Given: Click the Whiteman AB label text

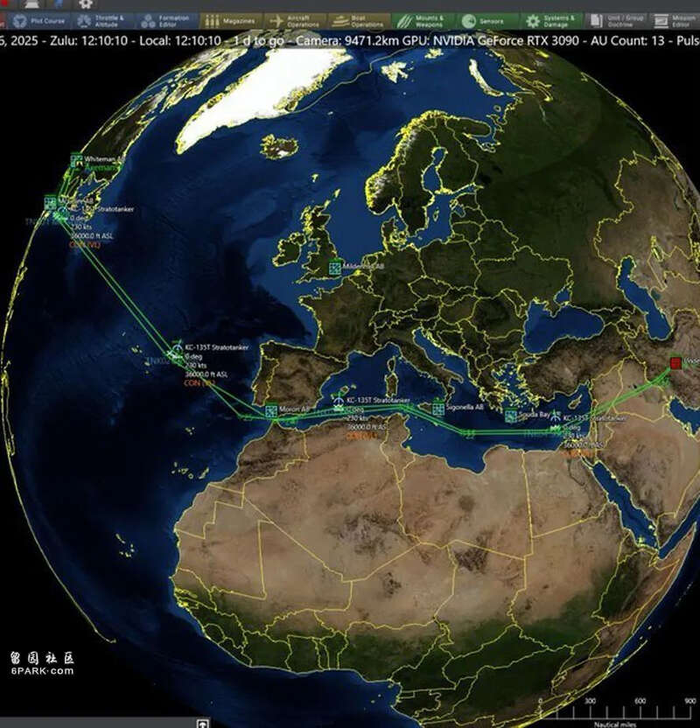Looking at the screenshot, I should point(105,158).
